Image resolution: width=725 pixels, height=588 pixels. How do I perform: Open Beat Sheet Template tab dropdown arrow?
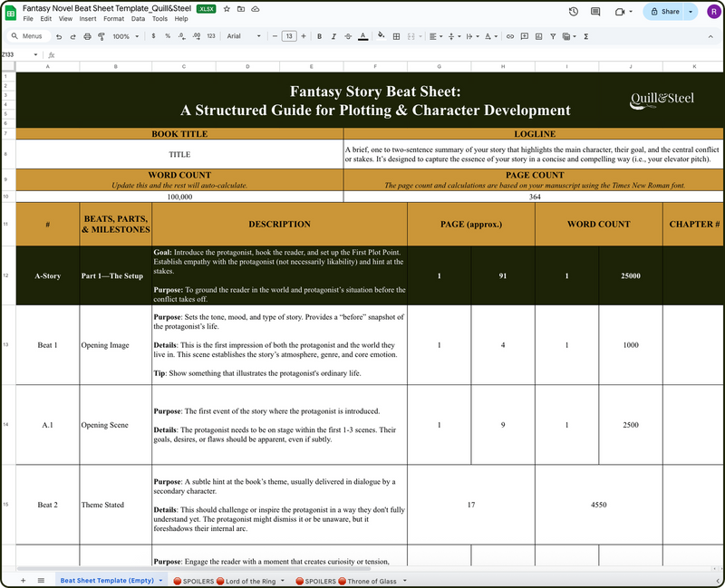click(x=161, y=581)
